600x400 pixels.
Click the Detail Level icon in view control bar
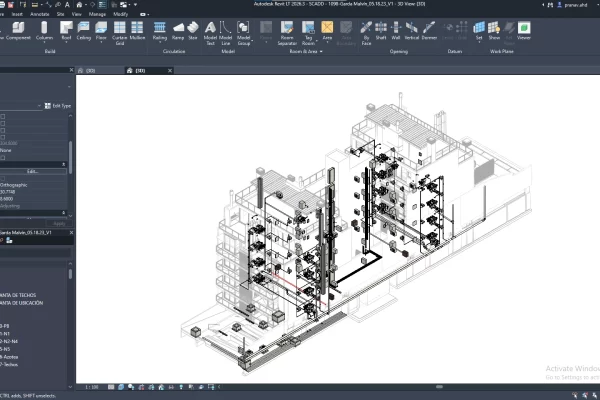[x=111, y=387]
